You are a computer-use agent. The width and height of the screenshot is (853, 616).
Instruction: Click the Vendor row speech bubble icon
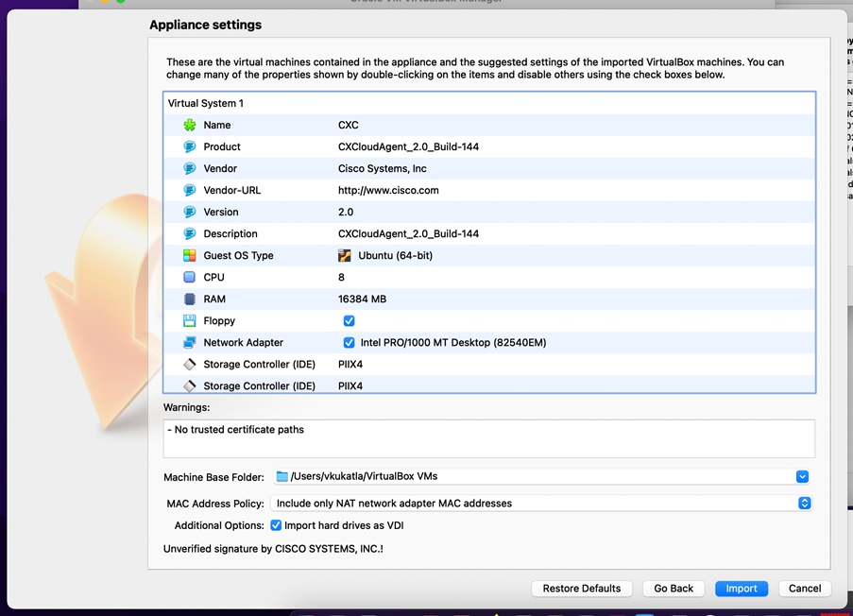pos(189,169)
